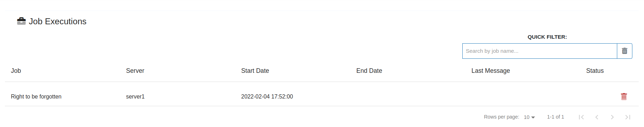
Task: Sort by the Job column header
Action: (x=16, y=71)
